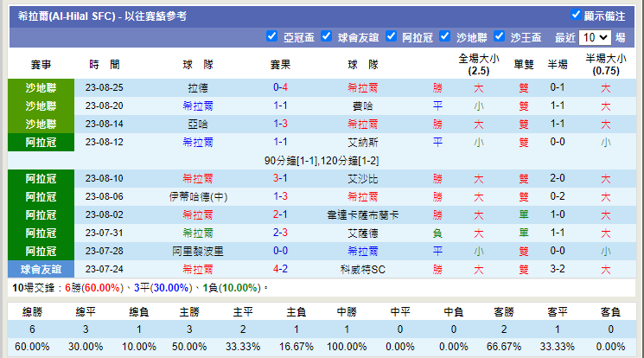Screen dimensions: 644x358
Task: Click the 主勝 percentage 50.00%
Action: [x=189, y=347]
